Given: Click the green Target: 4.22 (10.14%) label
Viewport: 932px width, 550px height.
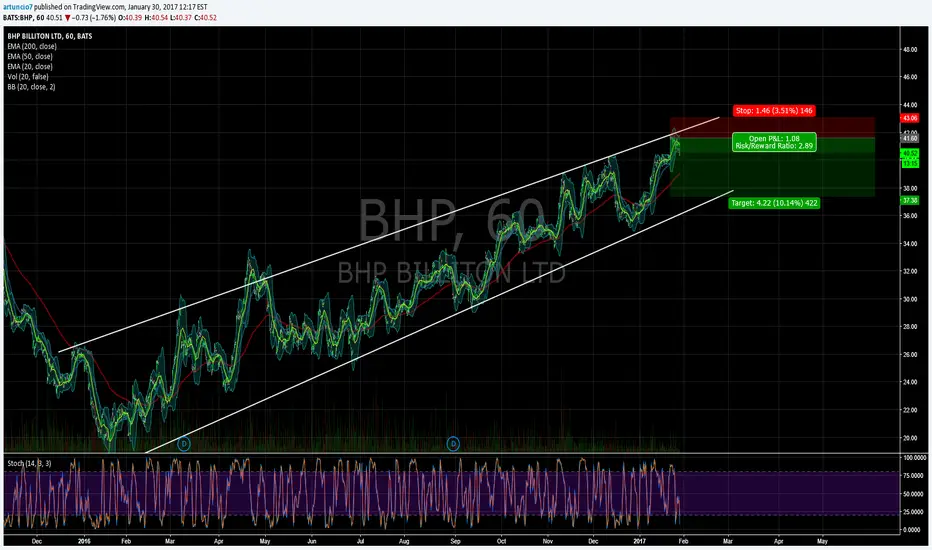Looking at the screenshot, I should click(774, 203).
